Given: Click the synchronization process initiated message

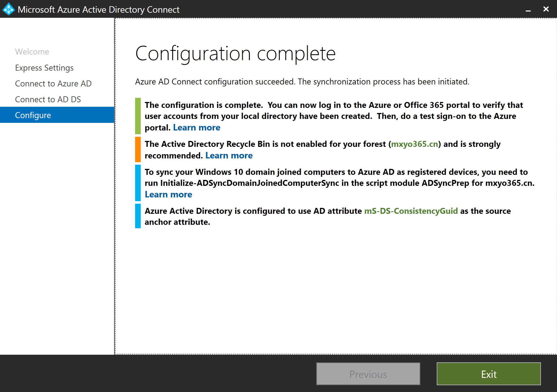Looking at the screenshot, I should (302, 82).
